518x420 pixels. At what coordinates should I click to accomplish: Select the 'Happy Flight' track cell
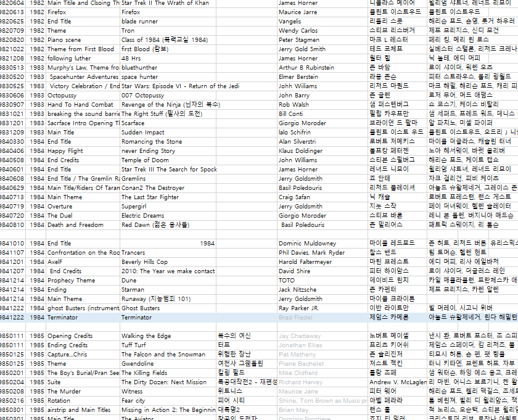point(83,151)
